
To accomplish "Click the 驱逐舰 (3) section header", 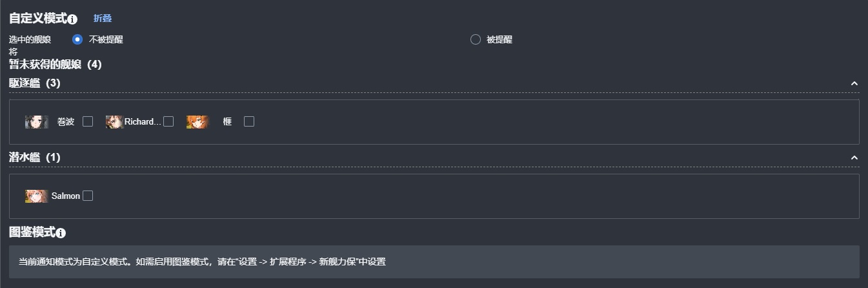I will (x=35, y=83).
